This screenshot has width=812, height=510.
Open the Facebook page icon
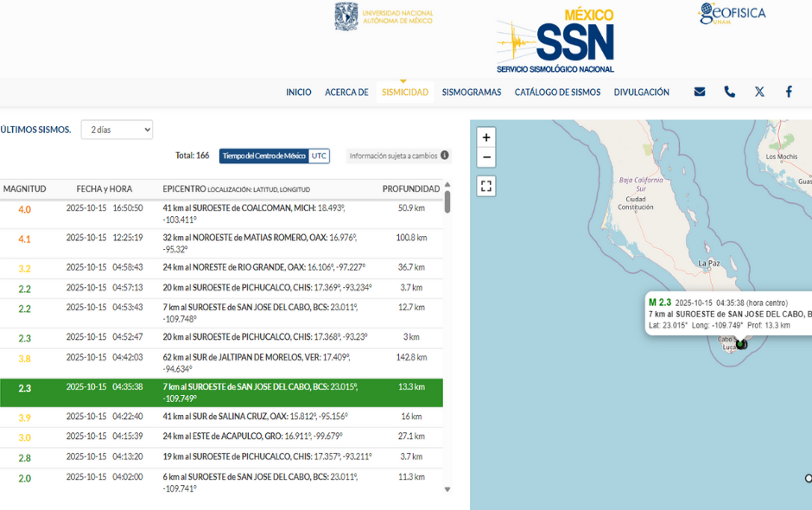point(789,92)
